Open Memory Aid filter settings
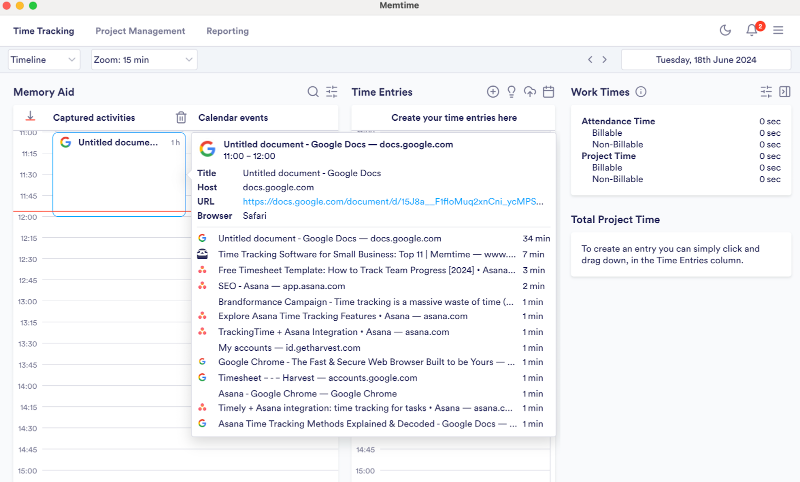The width and height of the screenshot is (800, 482). (332, 92)
